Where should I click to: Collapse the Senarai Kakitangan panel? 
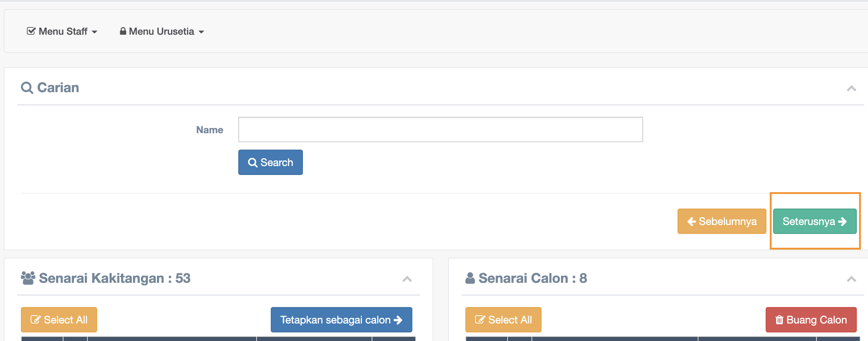click(407, 279)
